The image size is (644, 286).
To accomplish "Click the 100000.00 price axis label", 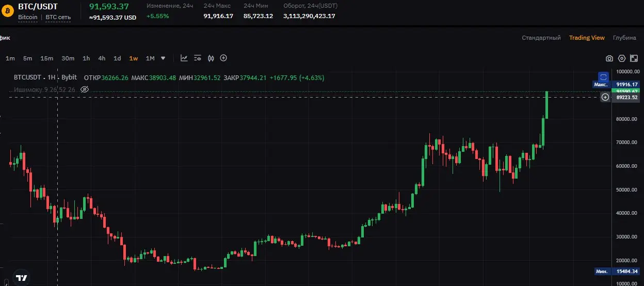I will point(627,71).
